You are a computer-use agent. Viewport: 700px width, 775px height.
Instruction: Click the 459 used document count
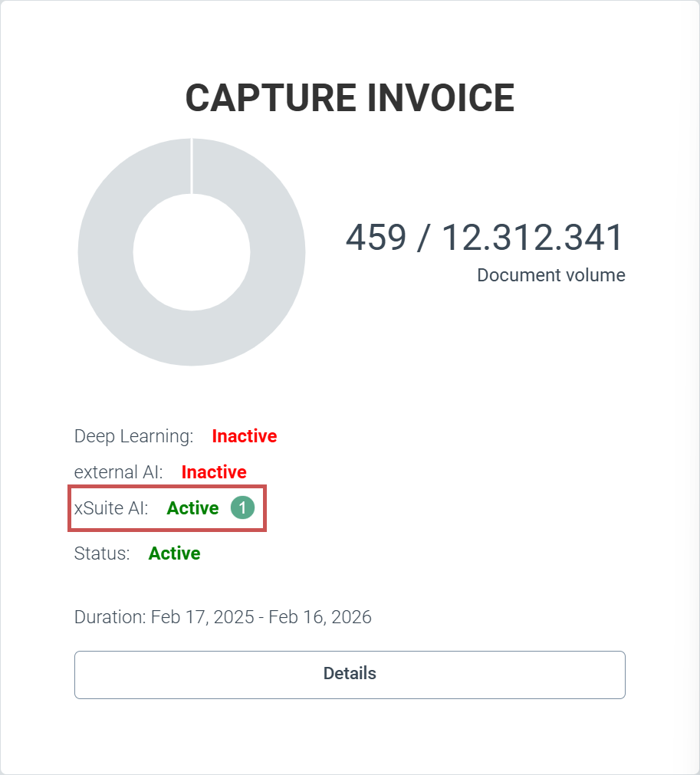click(x=376, y=238)
